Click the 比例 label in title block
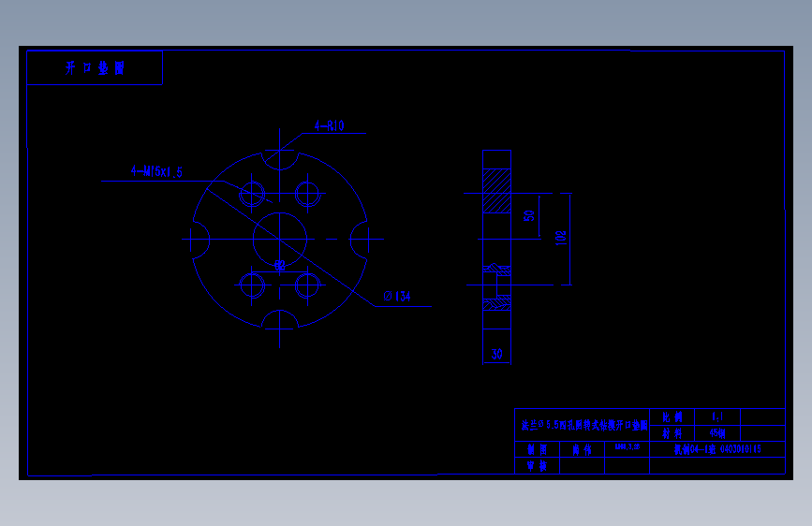 672,416
